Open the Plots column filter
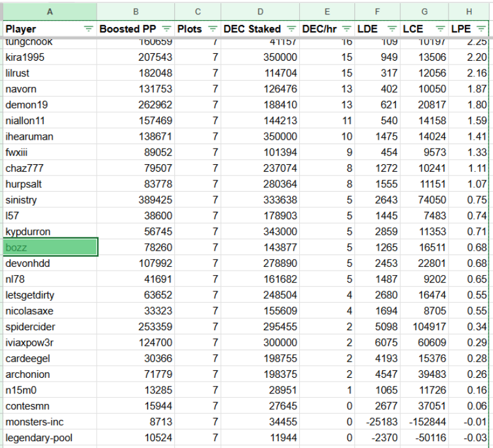The height and width of the screenshot is (448, 493). click(x=213, y=29)
